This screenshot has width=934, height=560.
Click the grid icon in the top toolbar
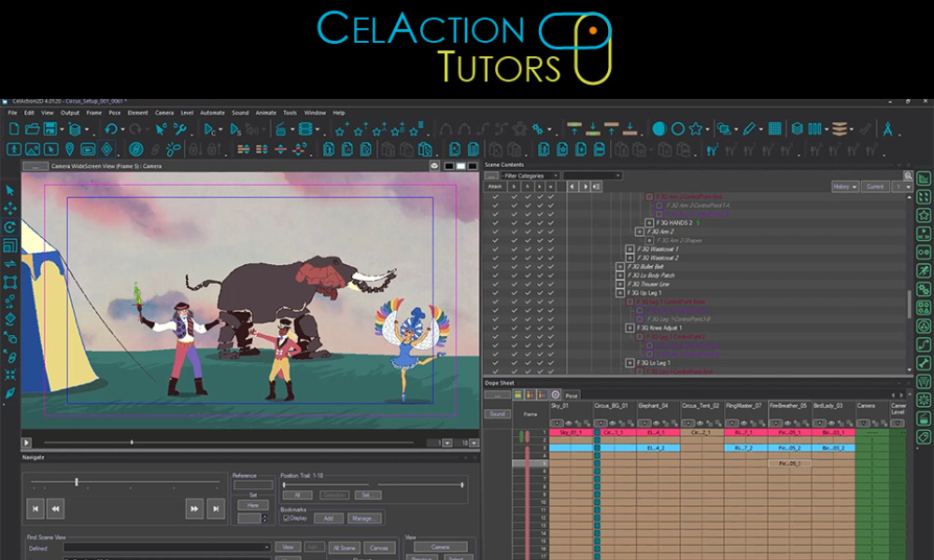pos(775,129)
